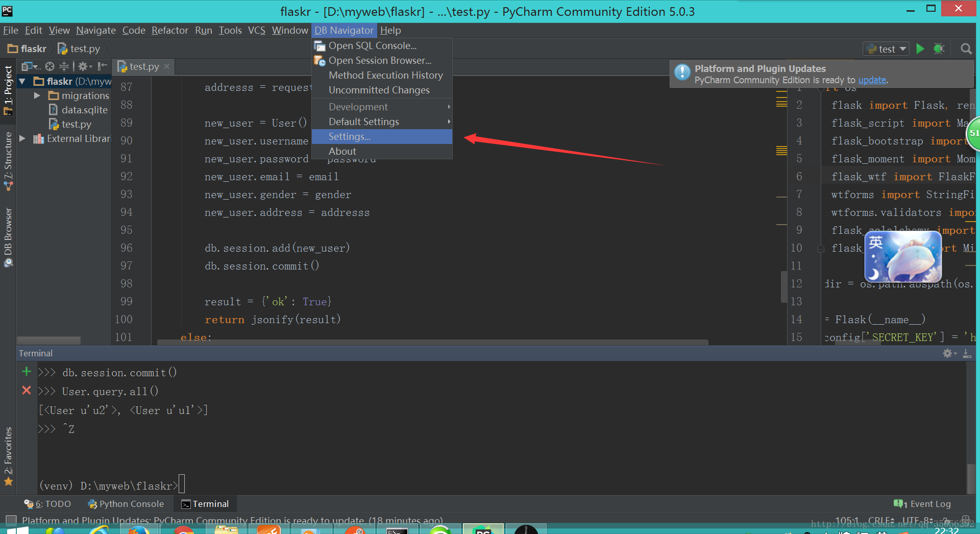The height and width of the screenshot is (534, 980).
Task: Follow the update link in notification
Action: click(x=872, y=80)
